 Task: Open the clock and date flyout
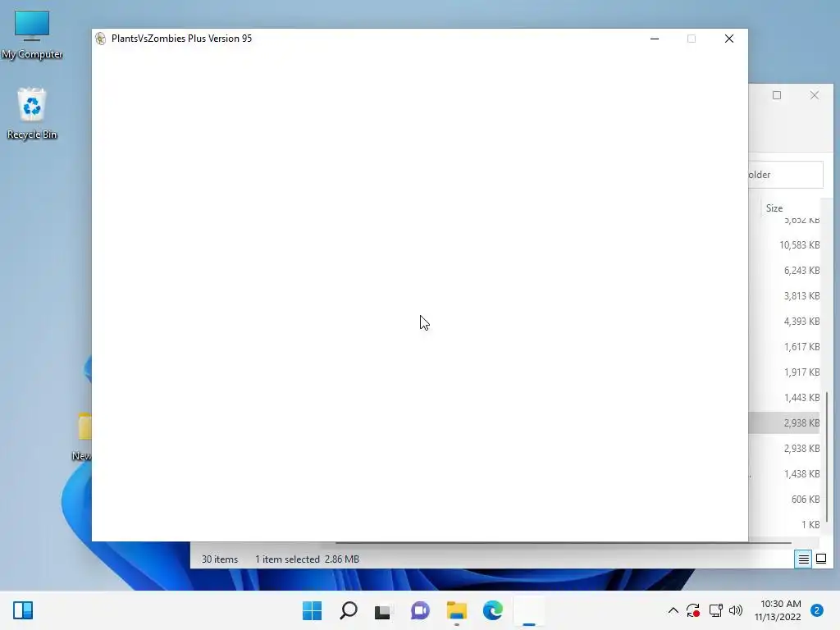[x=778, y=610]
